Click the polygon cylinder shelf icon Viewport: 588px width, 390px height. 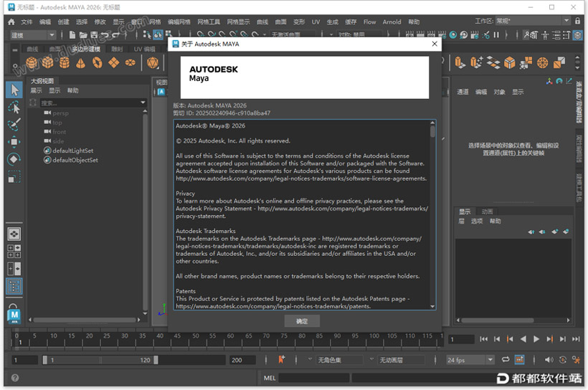coord(65,62)
